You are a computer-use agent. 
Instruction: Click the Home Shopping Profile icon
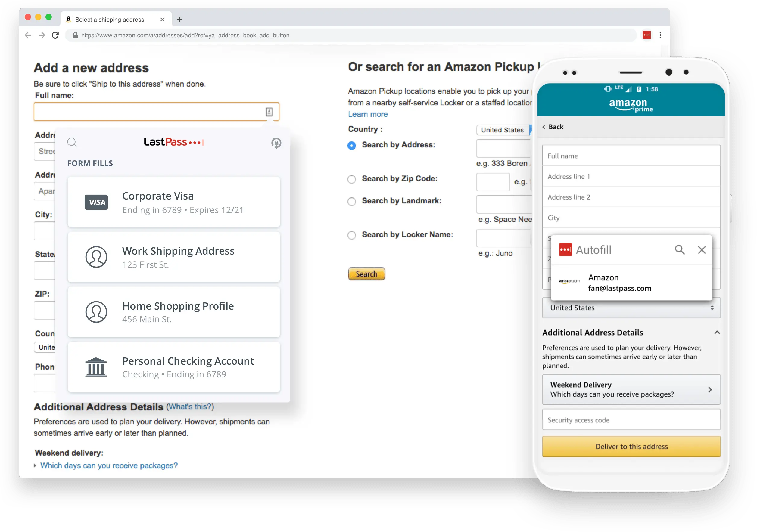96,311
